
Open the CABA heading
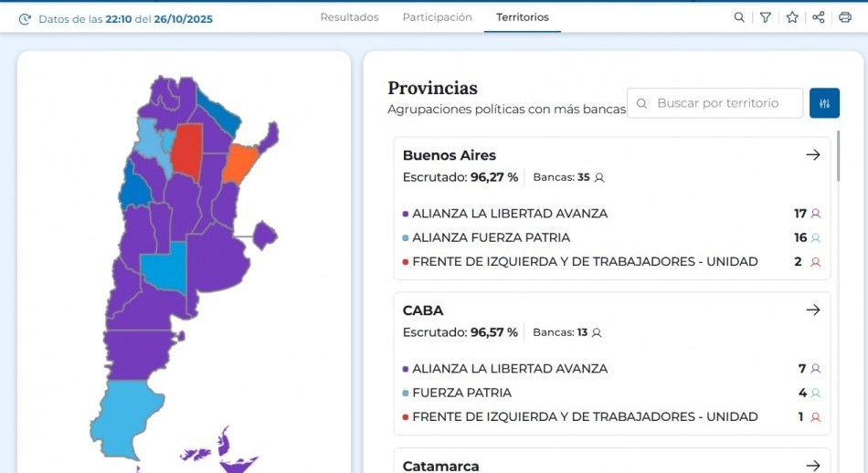click(423, 310)
